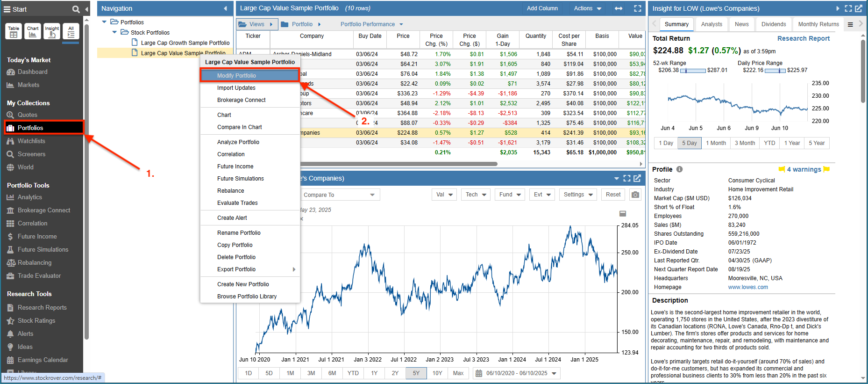
Task: Click the 52-wk Range slider bar
Action: [x=693, y=71]
